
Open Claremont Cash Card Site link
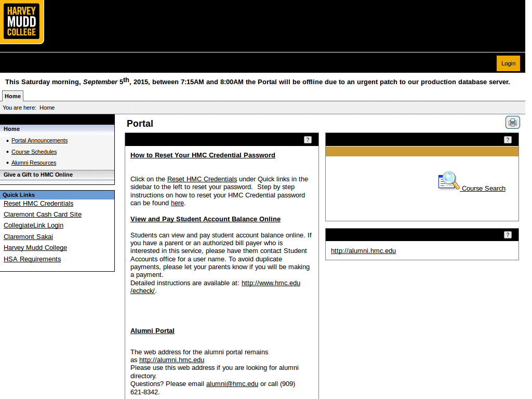pyautogui.click(x=43, y=215)
